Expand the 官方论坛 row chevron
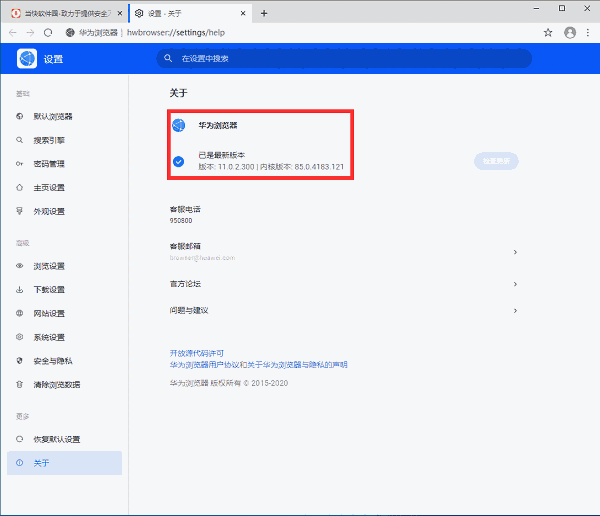Screen dimensions: 600x516 515,284
